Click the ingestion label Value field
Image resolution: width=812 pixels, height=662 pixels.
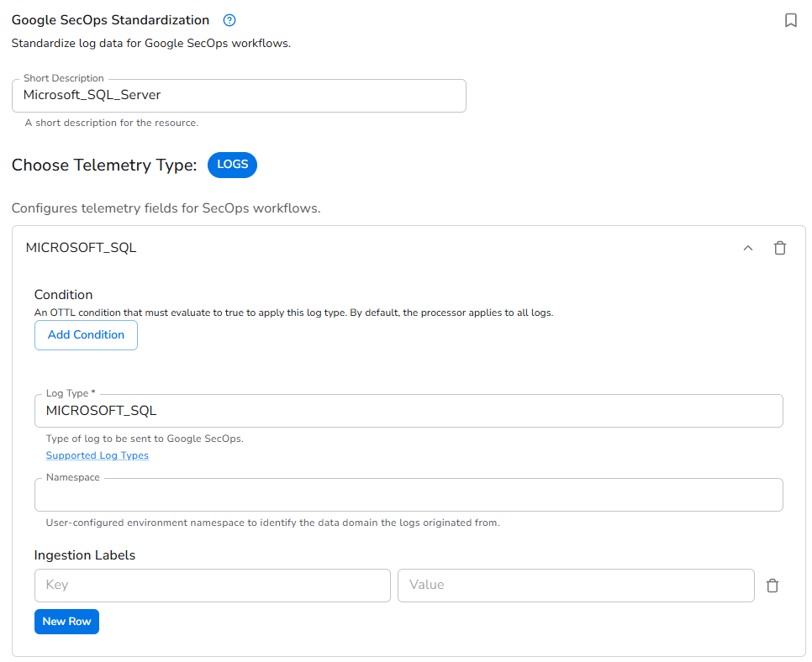pyautogui.click(x=576, y=585)
